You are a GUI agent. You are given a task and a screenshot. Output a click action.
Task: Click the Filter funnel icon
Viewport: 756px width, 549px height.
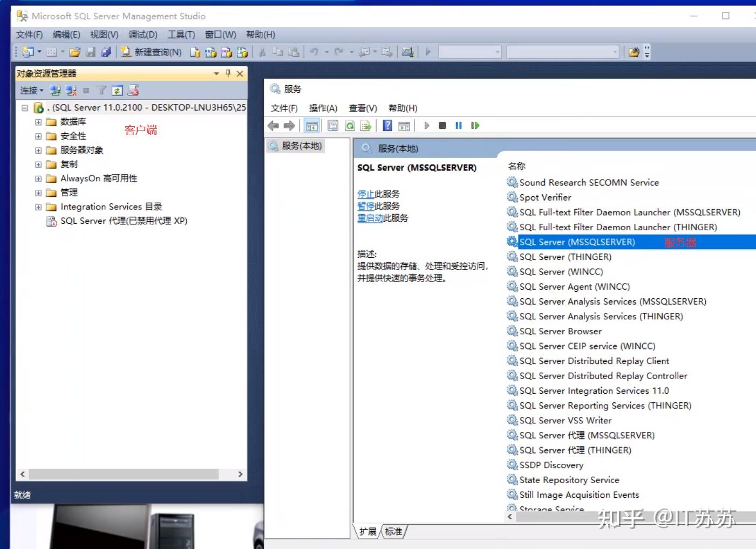(101, 91)
